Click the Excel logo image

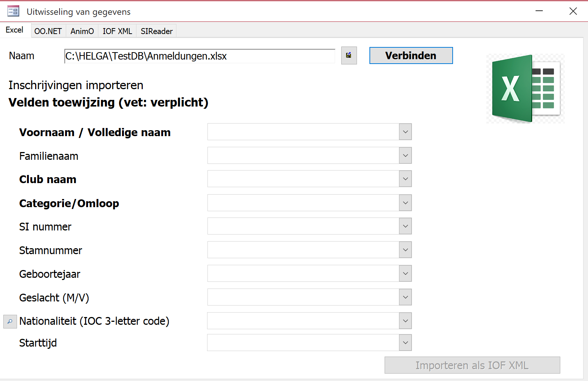(526, 89)
